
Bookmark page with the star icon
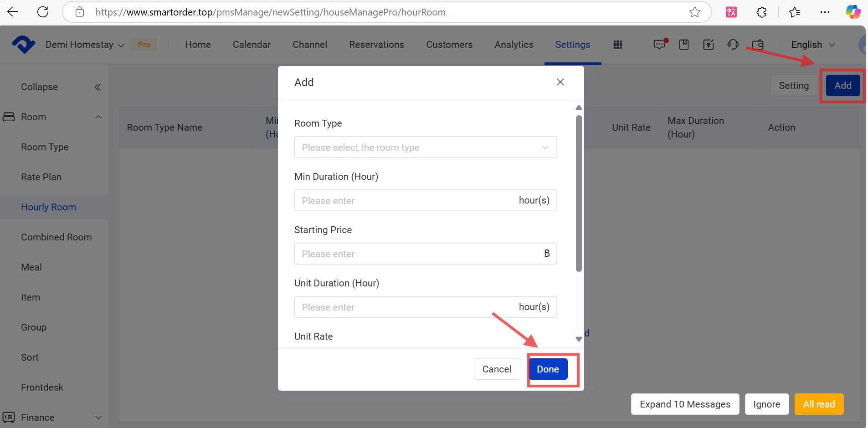coord(694,12)
